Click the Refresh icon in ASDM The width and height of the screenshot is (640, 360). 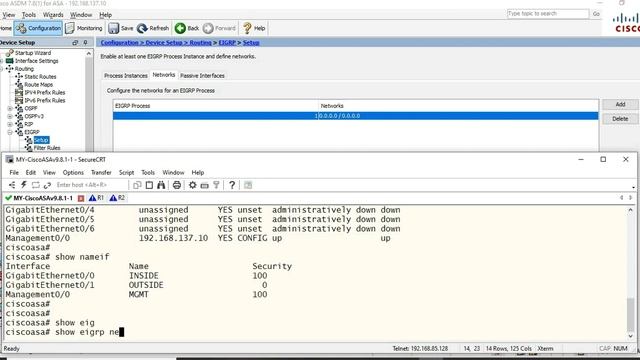coord(142,28)
